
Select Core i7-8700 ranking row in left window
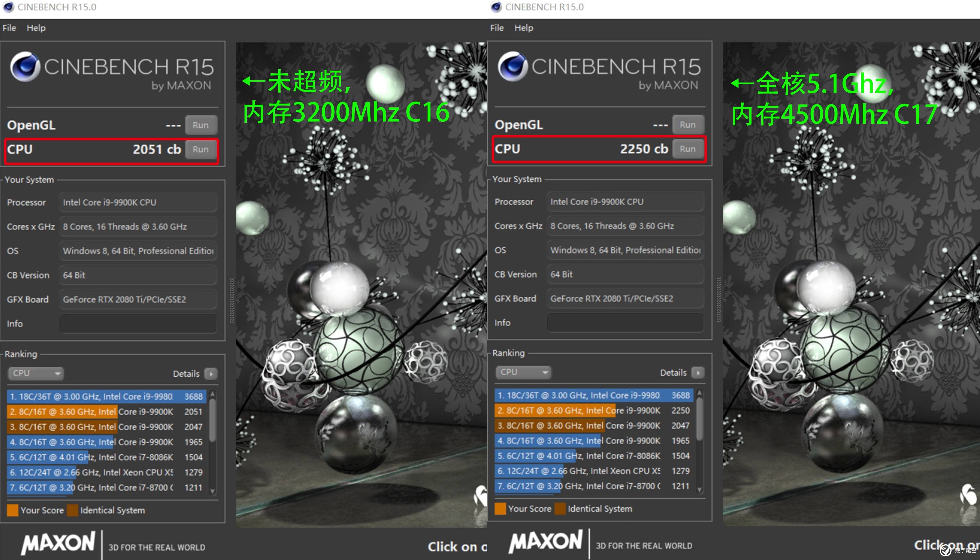(106, 487)
